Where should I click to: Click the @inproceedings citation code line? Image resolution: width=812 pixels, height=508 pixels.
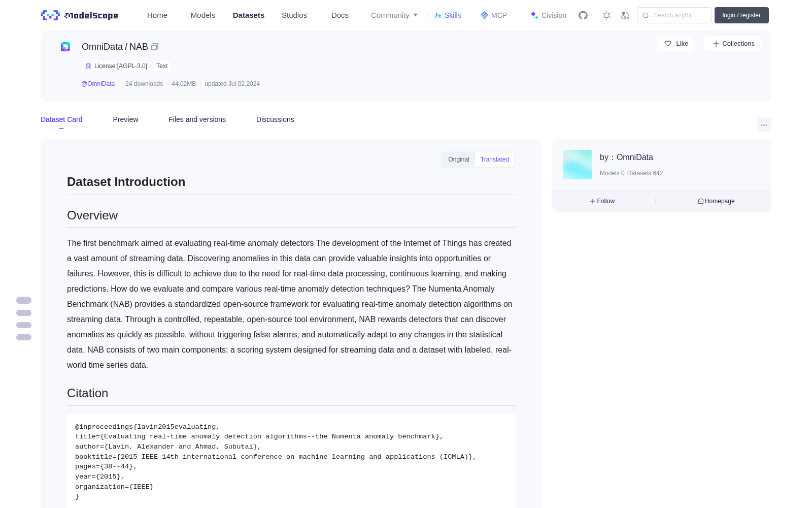(x=147, y=427)
